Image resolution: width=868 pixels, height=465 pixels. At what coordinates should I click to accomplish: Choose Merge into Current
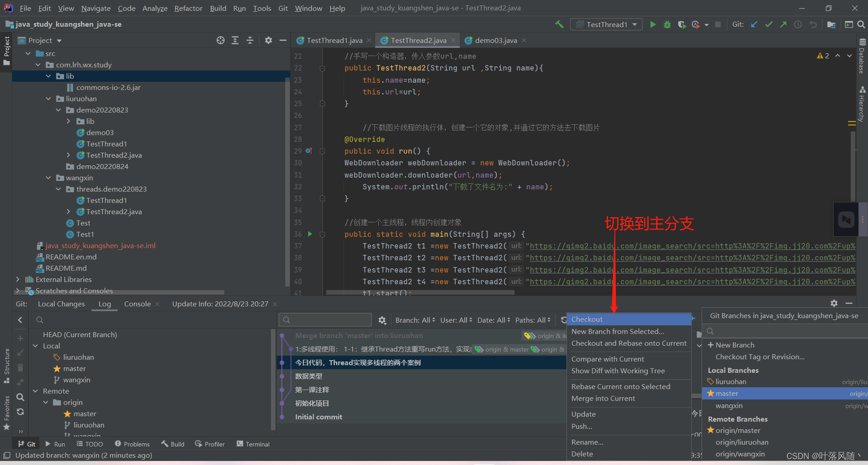[x=629, y=398]
